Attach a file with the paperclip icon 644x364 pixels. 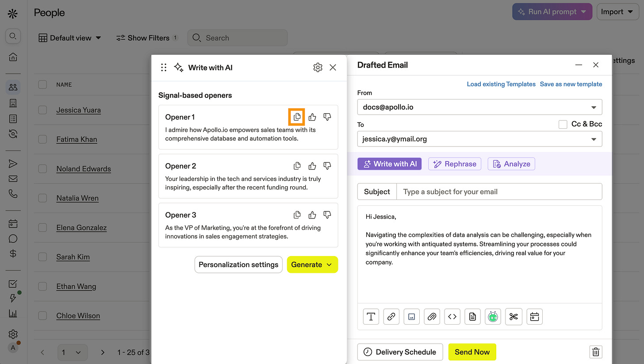432,317
